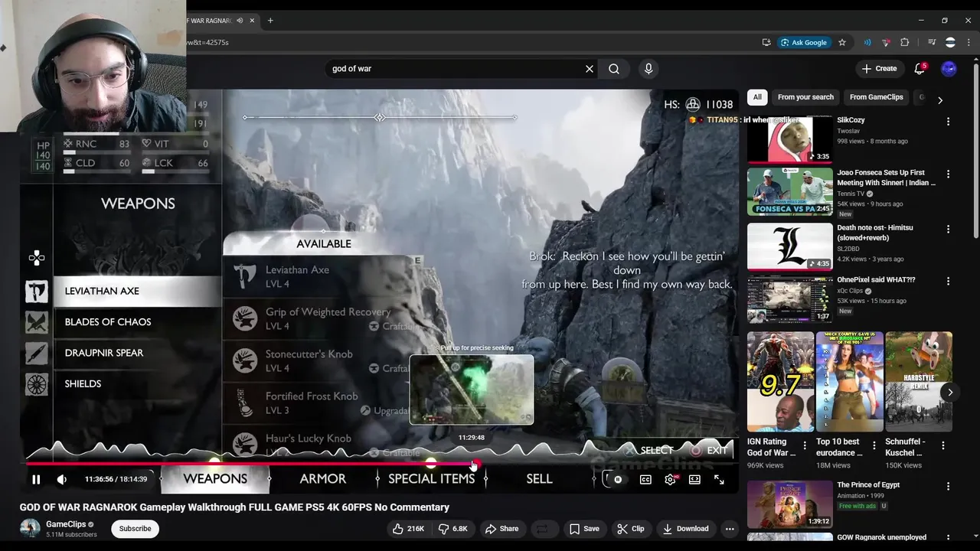Screen dimensions: 980x551
Task: Select the 'From your search' chip
Action: pos(805,97)
